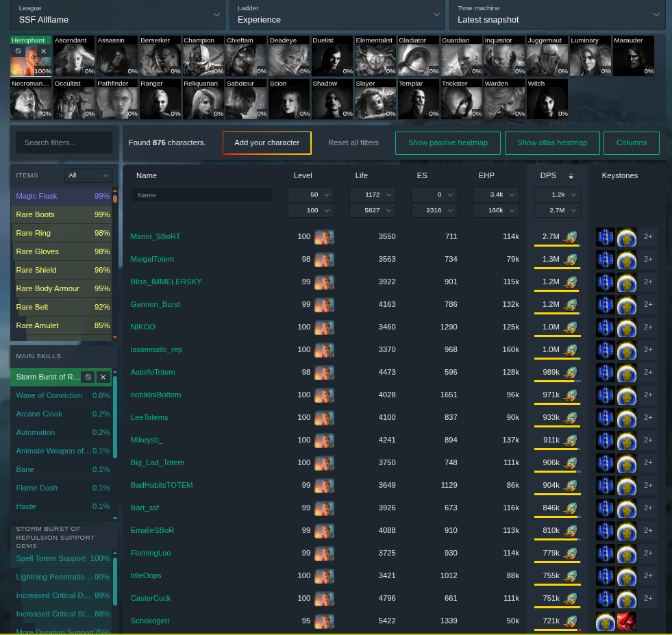This screenshot has width=672, height=635.
Task: Open the League dropdown
Action: tap(117, 15)
